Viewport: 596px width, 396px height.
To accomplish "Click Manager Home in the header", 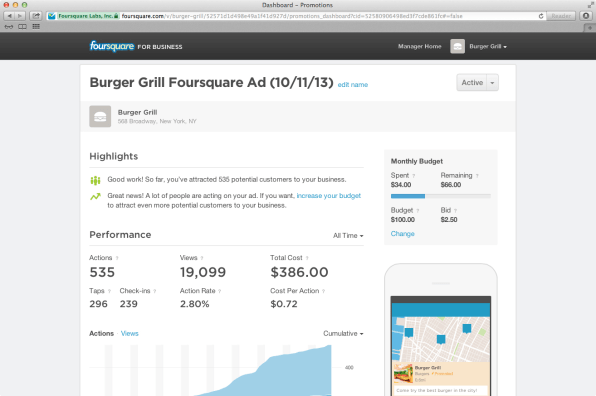I will tap(420, 46).
